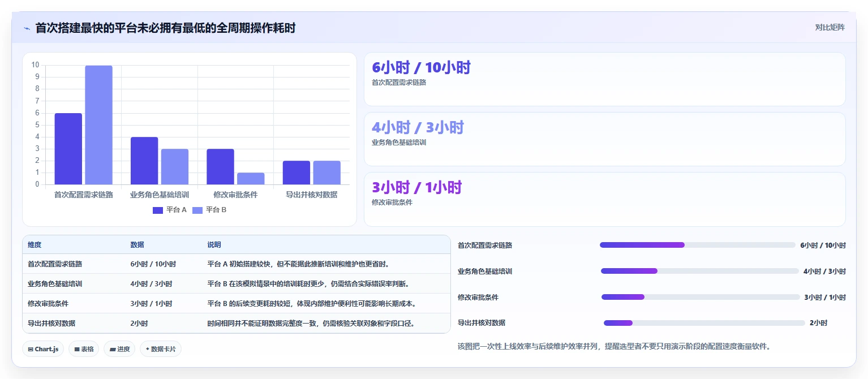Select table cell 导出并核对数据
Viewport: 868px width, 379px height.
pos(51,324)
